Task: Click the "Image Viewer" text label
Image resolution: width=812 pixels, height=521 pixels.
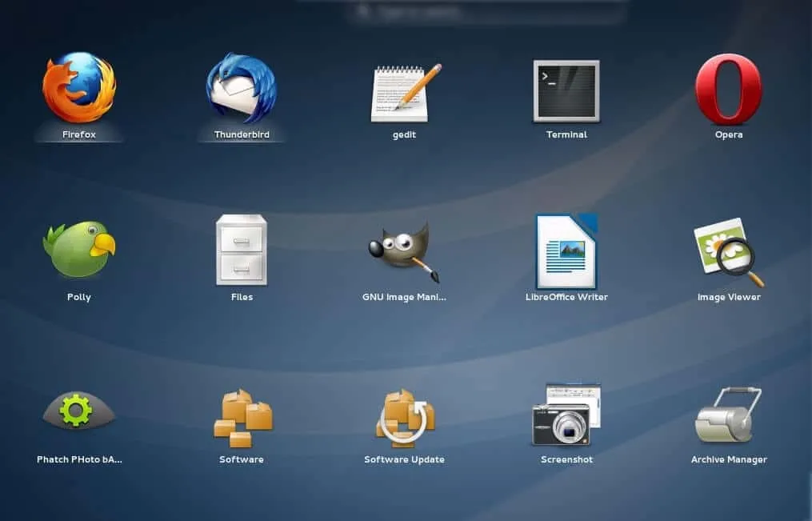Action: coord(729,297)
